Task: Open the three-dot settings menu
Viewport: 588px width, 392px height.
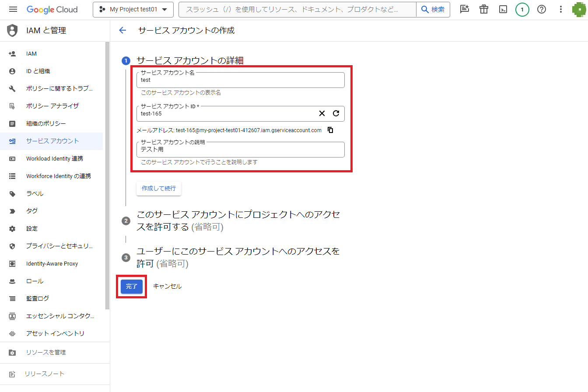Action: pyautogui.click(x=561, y=9)
